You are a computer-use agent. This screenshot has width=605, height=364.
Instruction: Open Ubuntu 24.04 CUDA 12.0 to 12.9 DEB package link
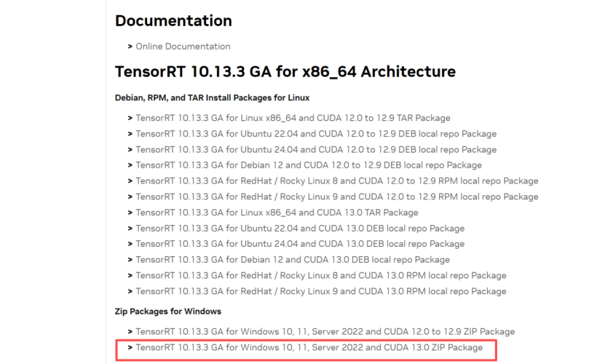316,149
